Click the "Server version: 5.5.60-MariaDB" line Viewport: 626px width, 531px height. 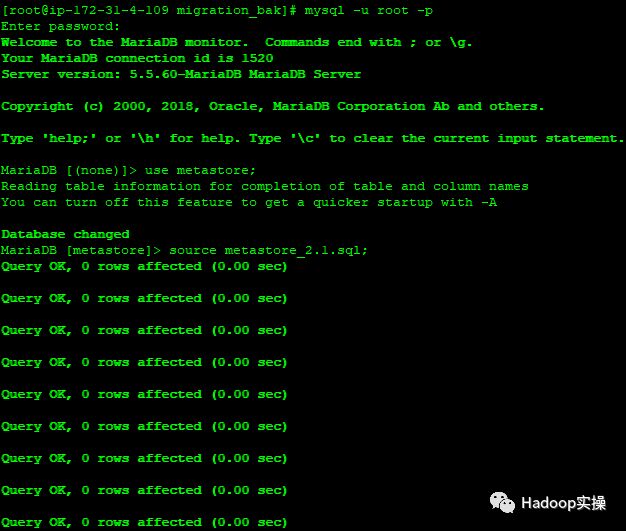[181, 74]
